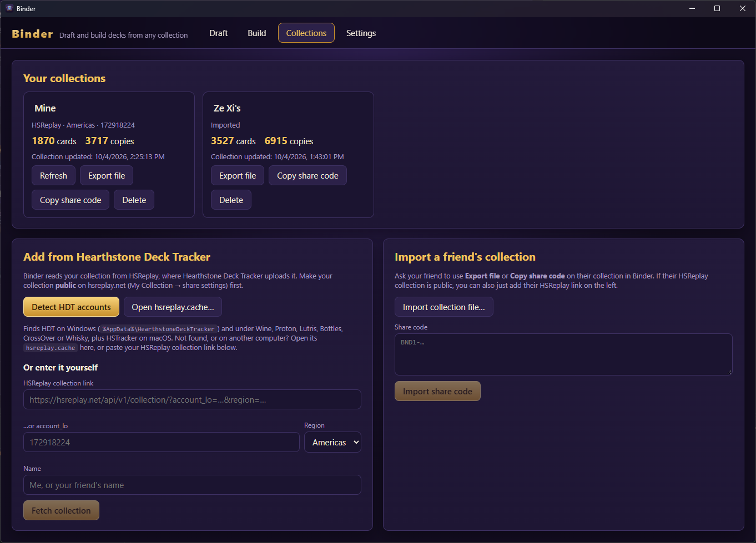Open the Region dropdown showing Americas
Viewport: 756px width, 543px height.
pyautogui.click(x=332, y=442)
